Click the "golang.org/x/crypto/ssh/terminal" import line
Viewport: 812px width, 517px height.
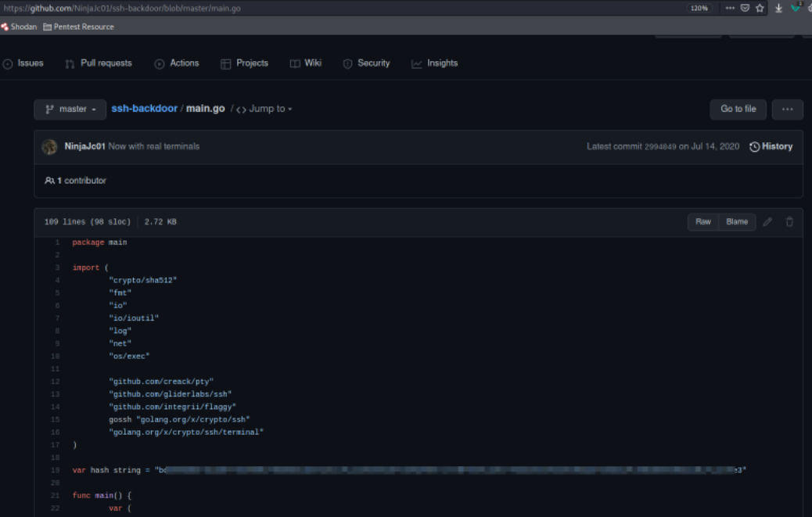[x=186, y=433]
